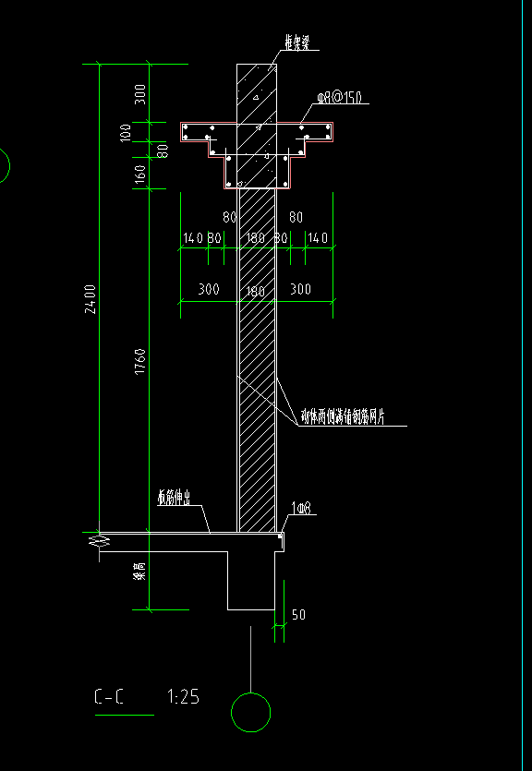
Task: Click the 1:25 scale text
Action: pyautogui.click(x=183, y=697)
